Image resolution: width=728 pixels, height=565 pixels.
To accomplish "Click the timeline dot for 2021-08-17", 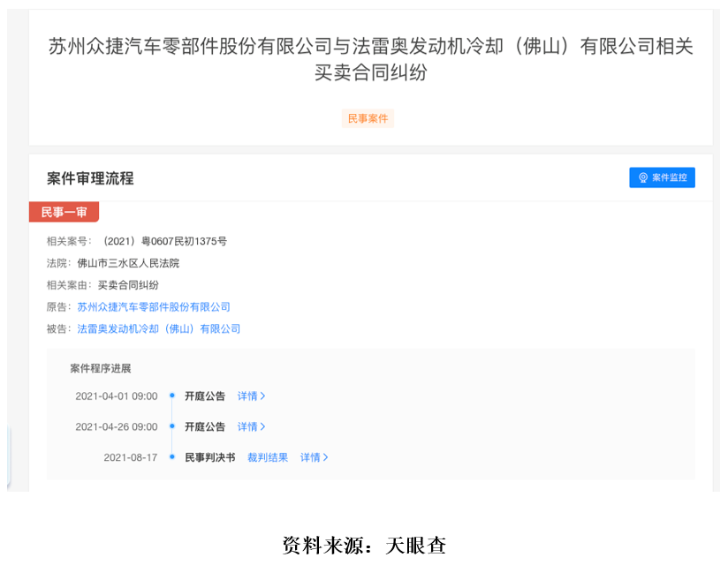I will point(172,457).
